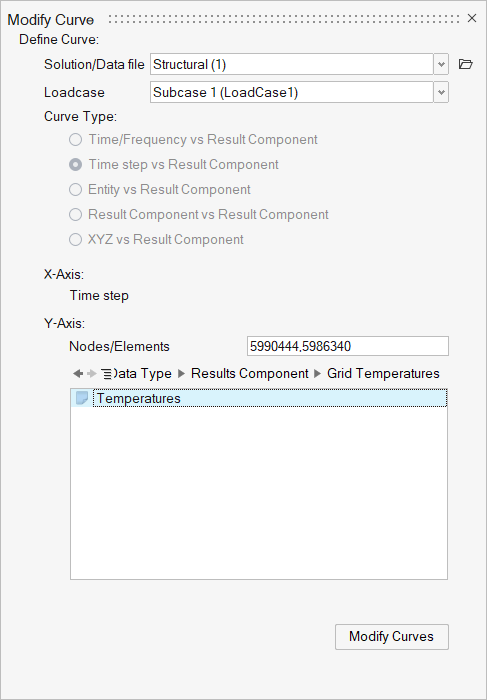Expand the Solution/Data file dropdown arrow
This screenshot has width=487, height=700.
tap(441, 64)
